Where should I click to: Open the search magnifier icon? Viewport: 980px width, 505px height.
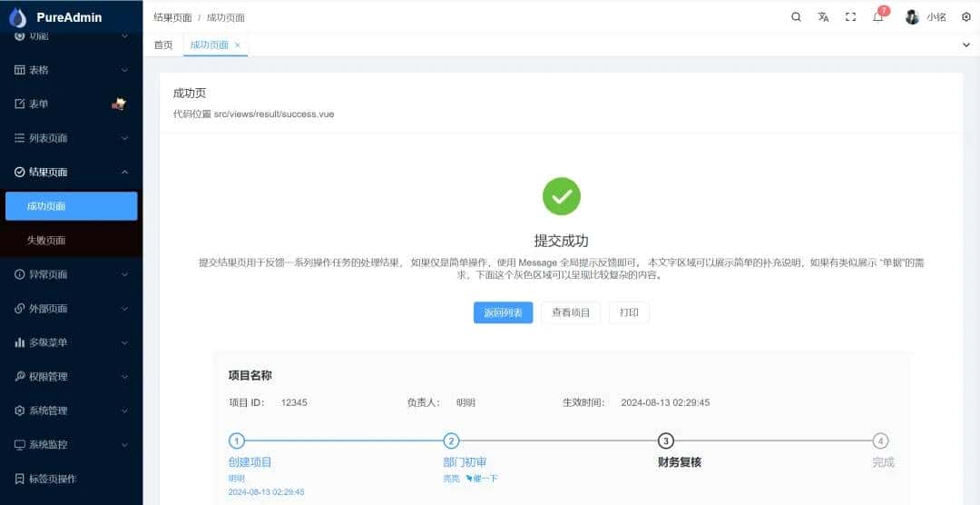point(796,17)
